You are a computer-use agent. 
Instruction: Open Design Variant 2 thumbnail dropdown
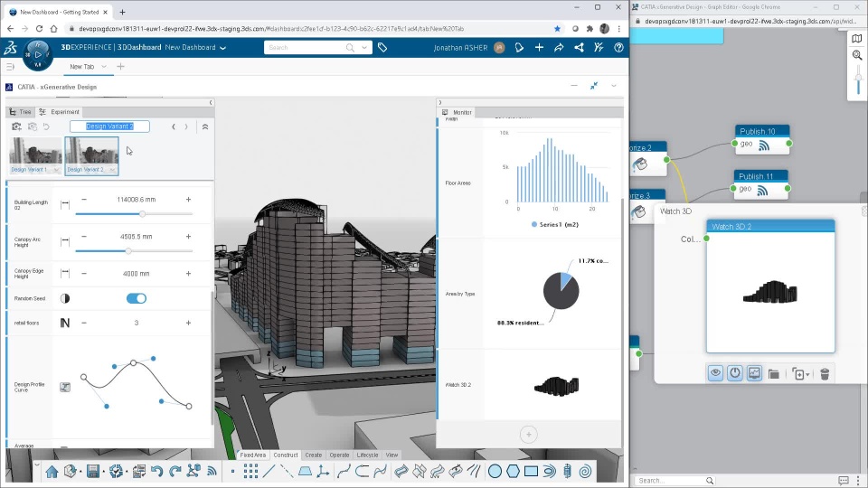tap(112, 170)
